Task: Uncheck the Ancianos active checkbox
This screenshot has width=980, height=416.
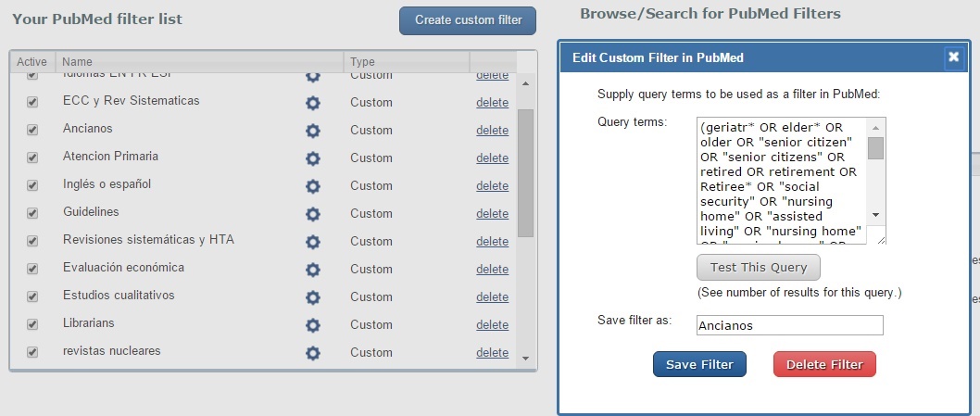Action: click(32, 131)
